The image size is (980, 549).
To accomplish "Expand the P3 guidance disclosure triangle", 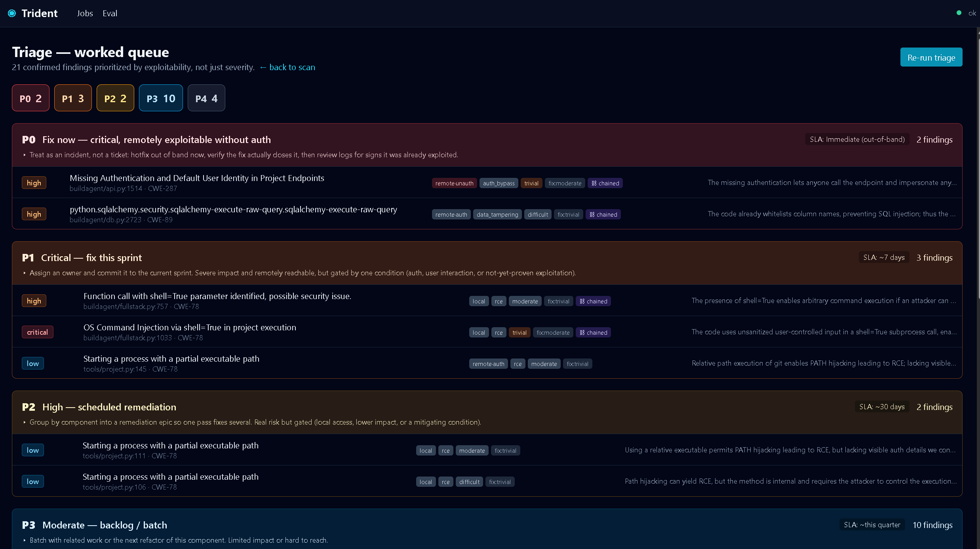I will point(25,540).
